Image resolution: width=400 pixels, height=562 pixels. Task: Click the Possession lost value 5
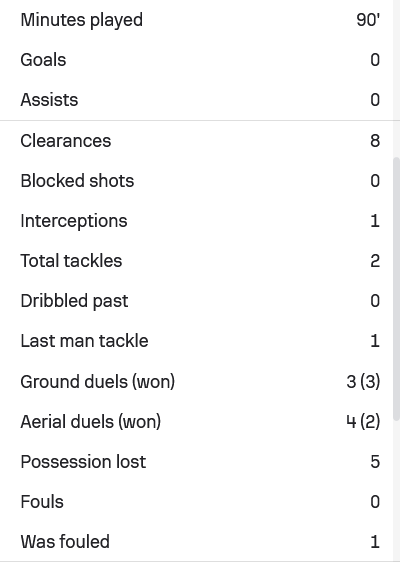tap(375, 462)
